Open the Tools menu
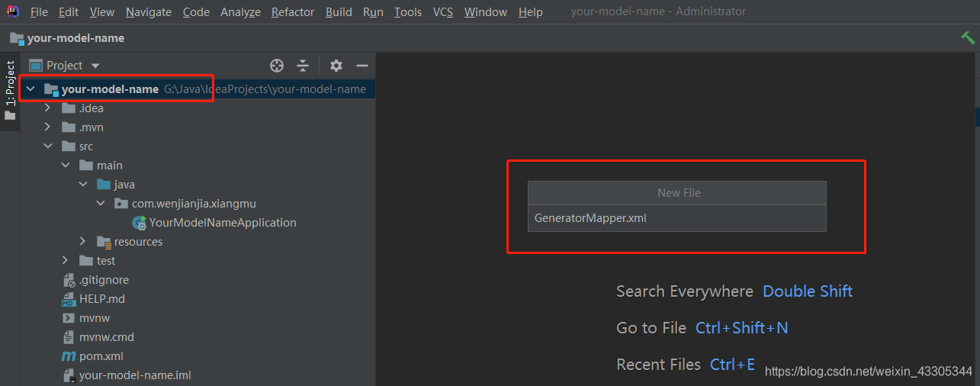 point(408,11)
